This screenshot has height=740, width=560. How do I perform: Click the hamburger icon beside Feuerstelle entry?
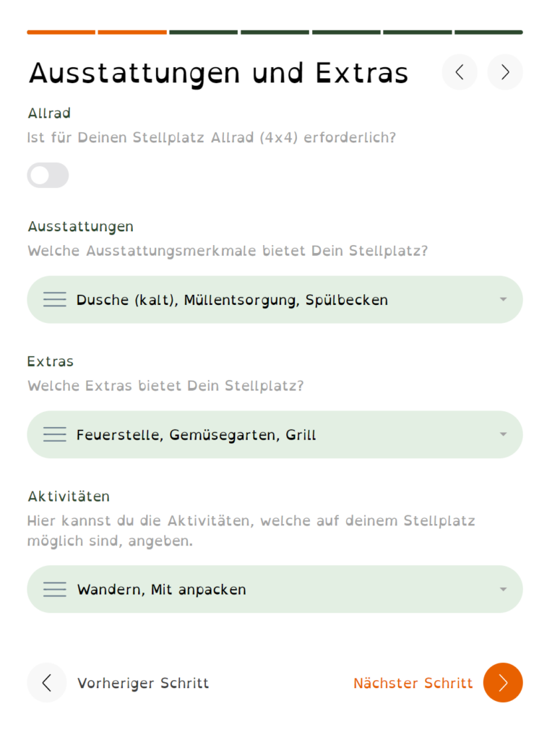tap(55, 434)
